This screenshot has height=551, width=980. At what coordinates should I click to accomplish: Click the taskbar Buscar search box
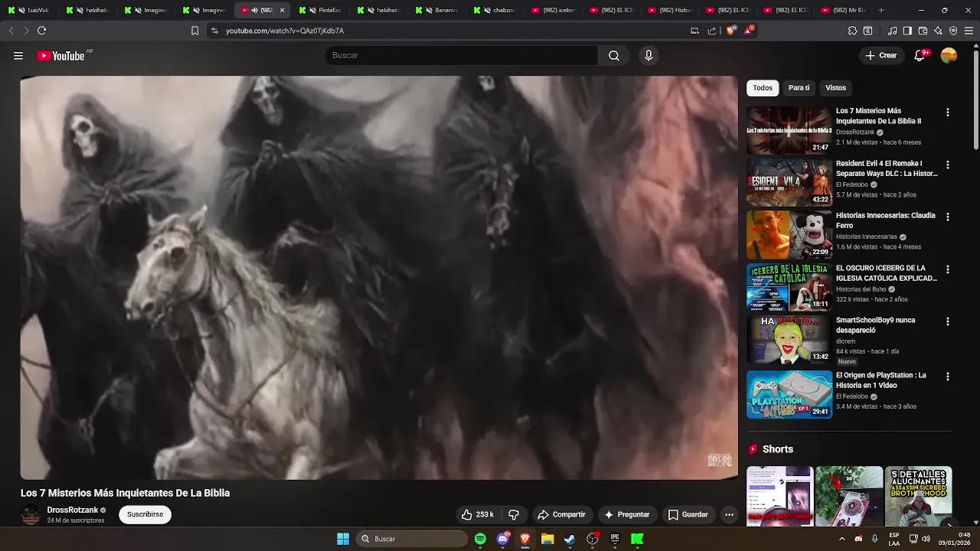point(413,539)
